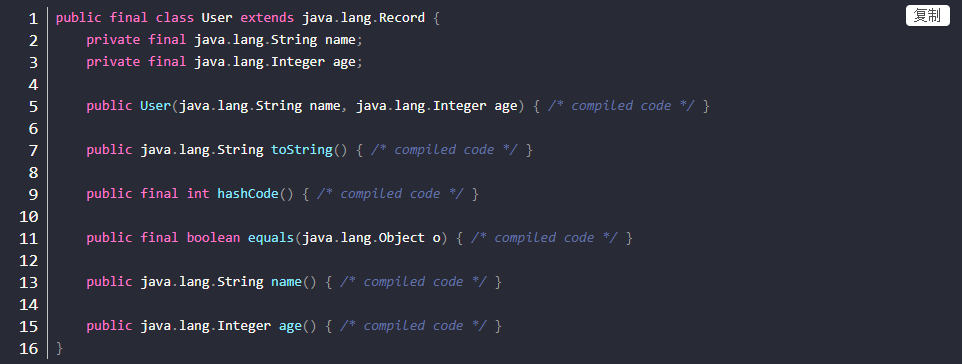Click the hashCode method name
This screenshot has width=963, height=364.
pyautogui.click(x=248, y=194)
